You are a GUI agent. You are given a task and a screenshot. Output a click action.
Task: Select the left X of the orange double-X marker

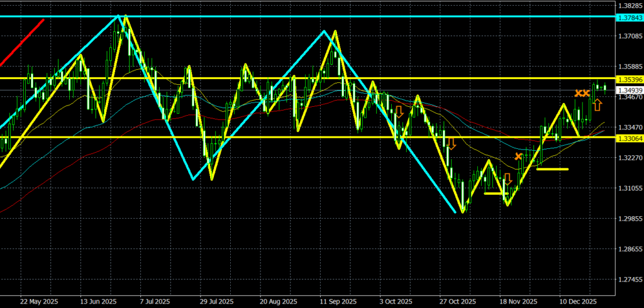(x=578, y=93)
